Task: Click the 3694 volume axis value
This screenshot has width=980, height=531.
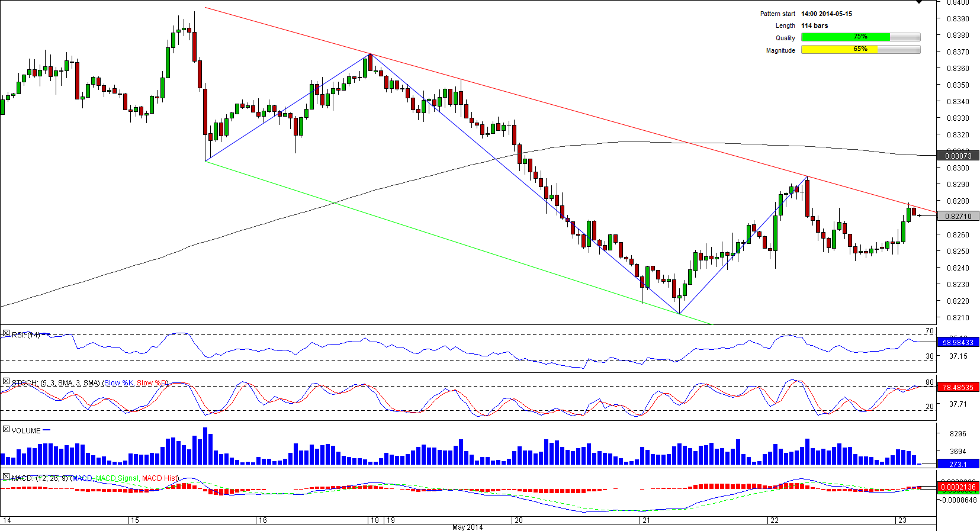Action: pos(958,452)
